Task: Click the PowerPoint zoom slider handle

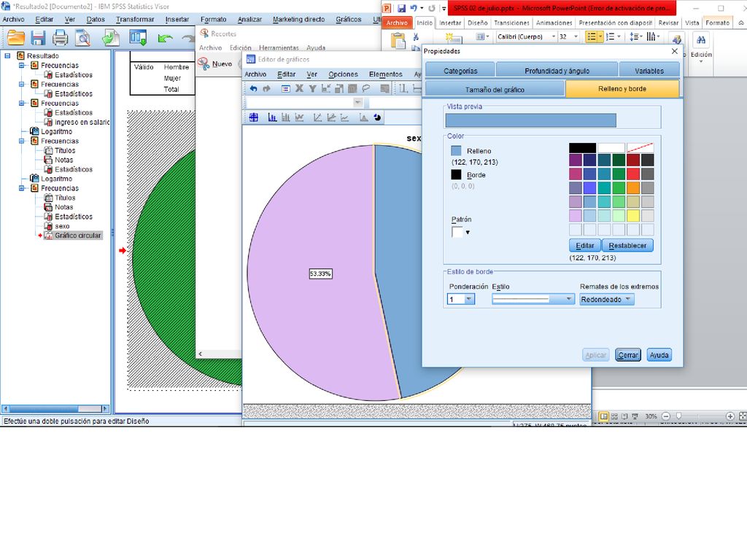Action: point(679,416)
